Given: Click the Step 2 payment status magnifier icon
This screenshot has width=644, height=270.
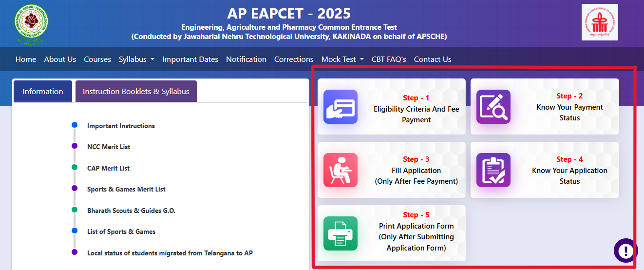Looking at the screenshot, I should [x=493, y=107].
